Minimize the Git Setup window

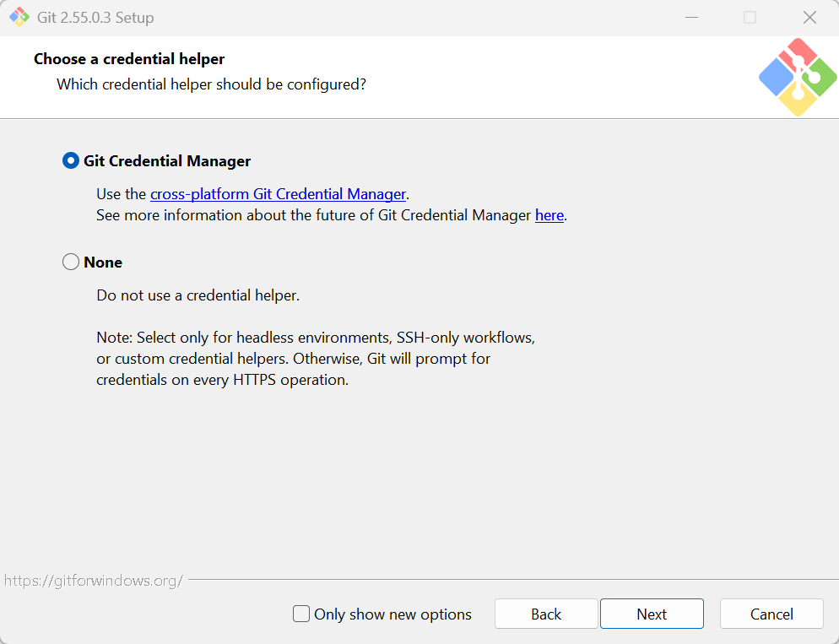[x=692, y=17]
